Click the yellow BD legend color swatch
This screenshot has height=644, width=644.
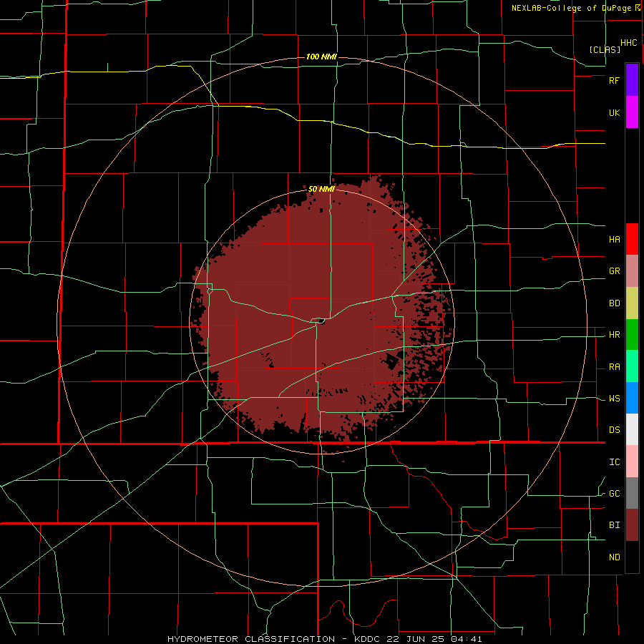632,303
